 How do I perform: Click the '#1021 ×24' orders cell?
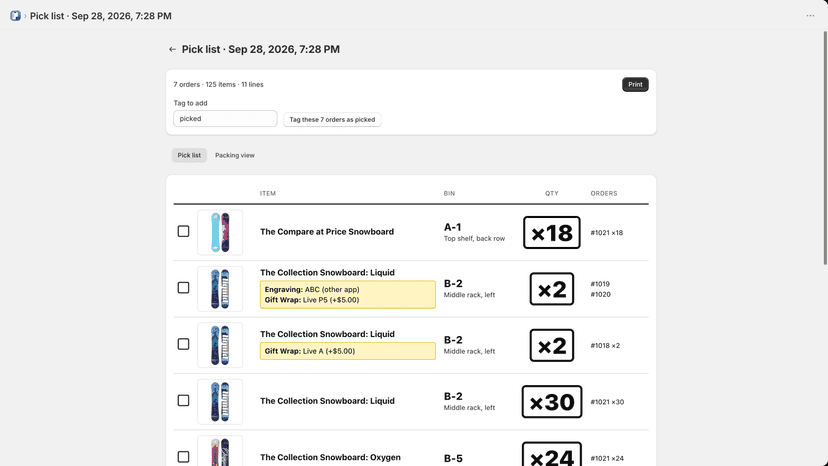pyautogui.click(x=607, y=459)
